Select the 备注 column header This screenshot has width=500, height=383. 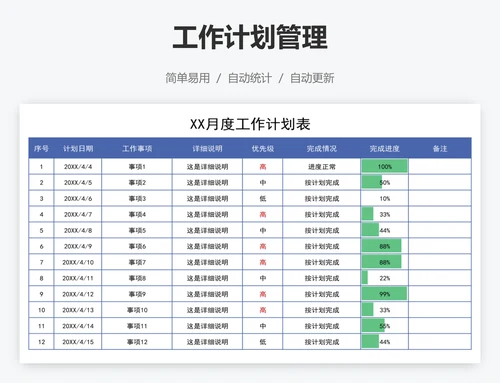[440, 148]
